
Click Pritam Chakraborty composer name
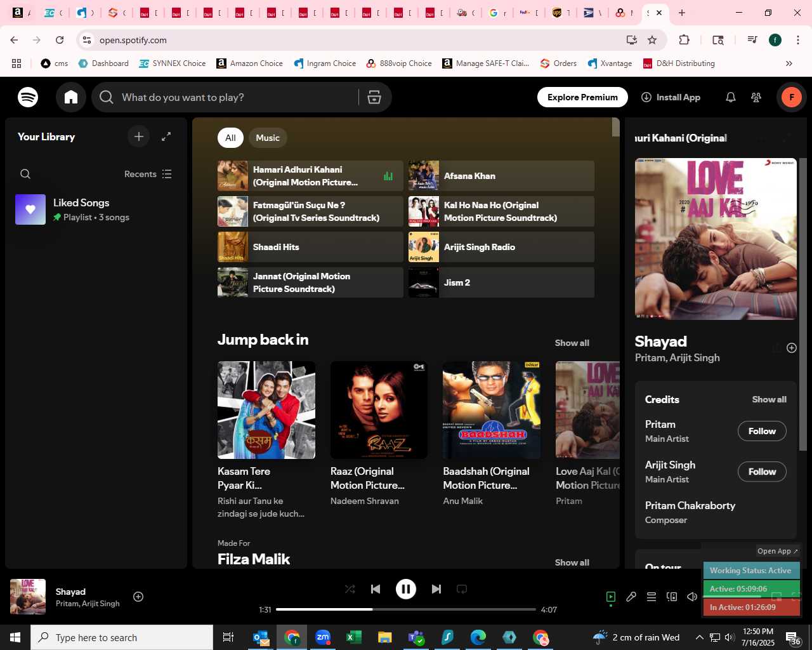point(690,505)
